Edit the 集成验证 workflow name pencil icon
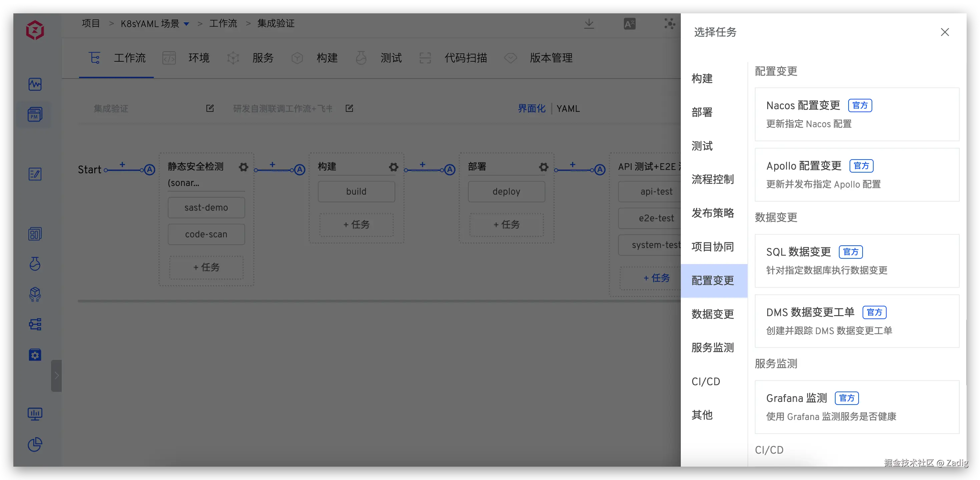The height and width of the screenshot is (480, 980). [x=210, y=108]
